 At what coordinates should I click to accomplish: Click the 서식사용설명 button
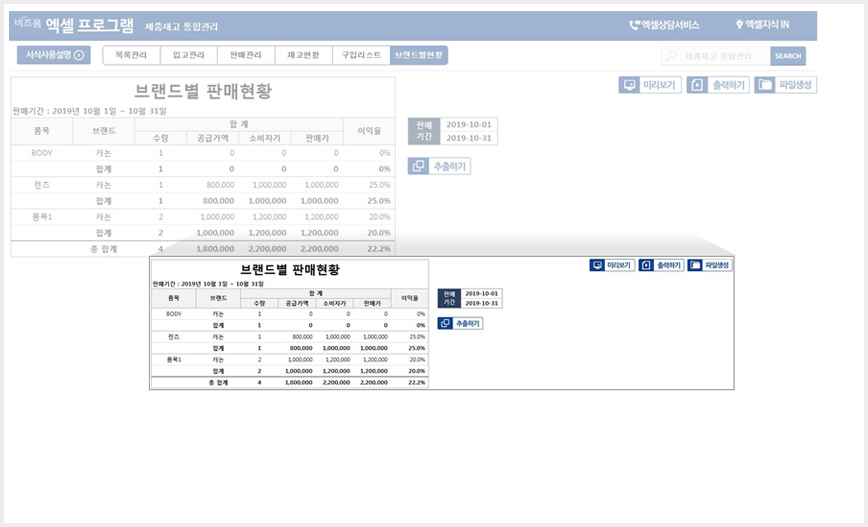point(54,55)
